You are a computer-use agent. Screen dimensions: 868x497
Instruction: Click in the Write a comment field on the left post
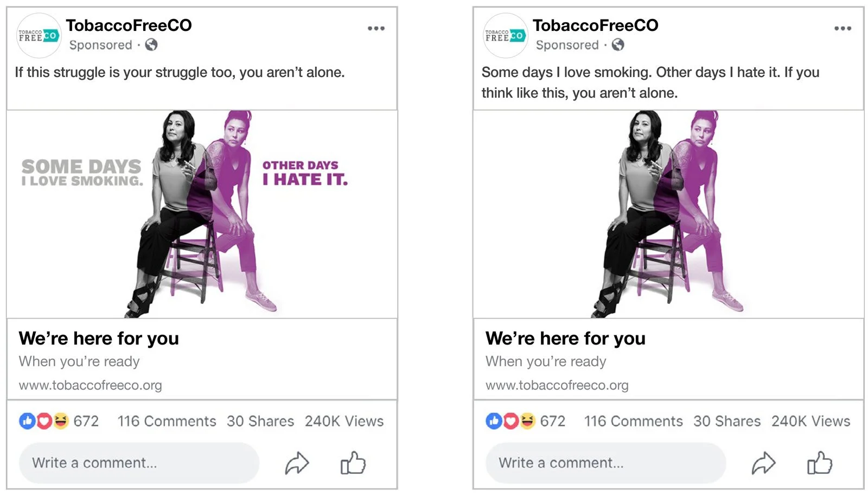138,463
